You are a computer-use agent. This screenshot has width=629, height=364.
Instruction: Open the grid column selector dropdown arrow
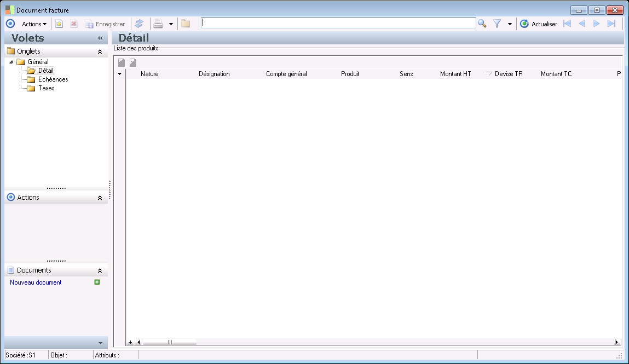pos(119,74)
